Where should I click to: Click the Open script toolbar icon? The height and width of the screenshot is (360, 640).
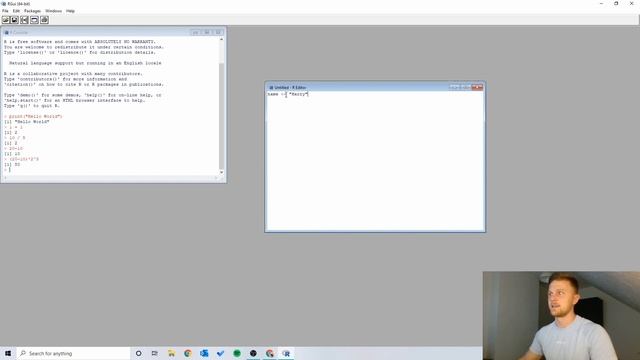(5, 20)
